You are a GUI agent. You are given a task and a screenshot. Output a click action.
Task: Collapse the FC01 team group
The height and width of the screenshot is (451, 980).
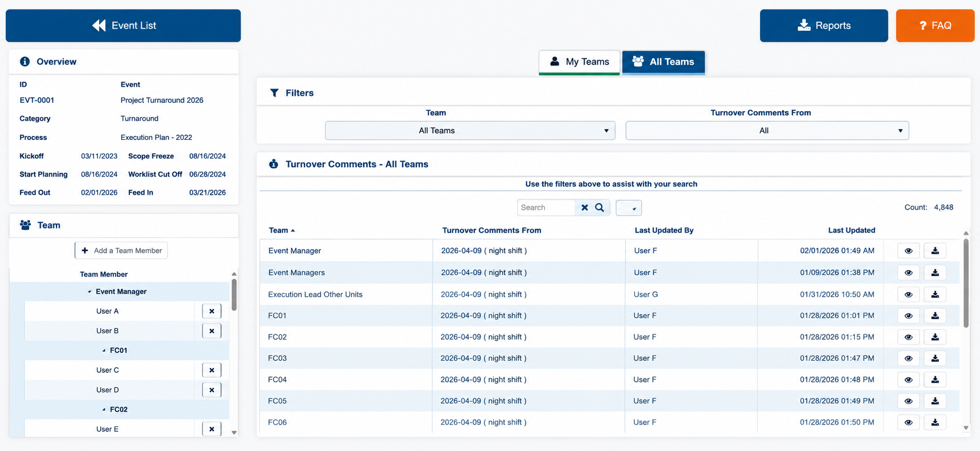104,350
